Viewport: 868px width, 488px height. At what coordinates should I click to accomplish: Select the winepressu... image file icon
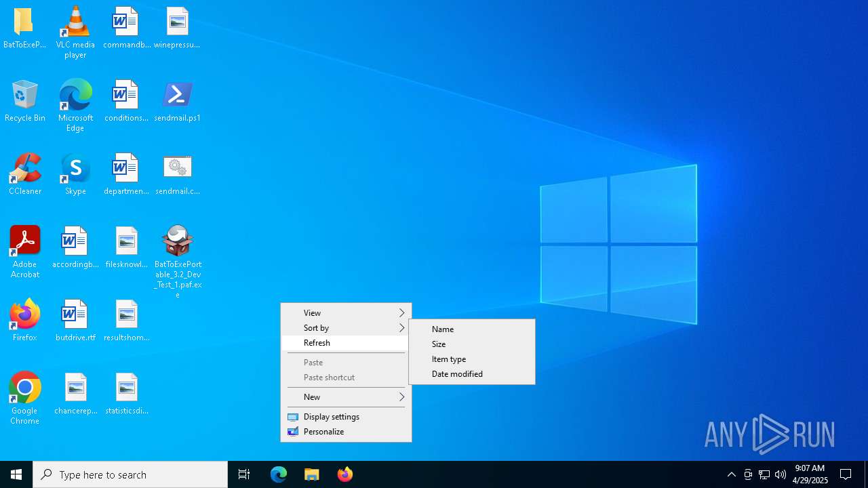coord(177,22)
